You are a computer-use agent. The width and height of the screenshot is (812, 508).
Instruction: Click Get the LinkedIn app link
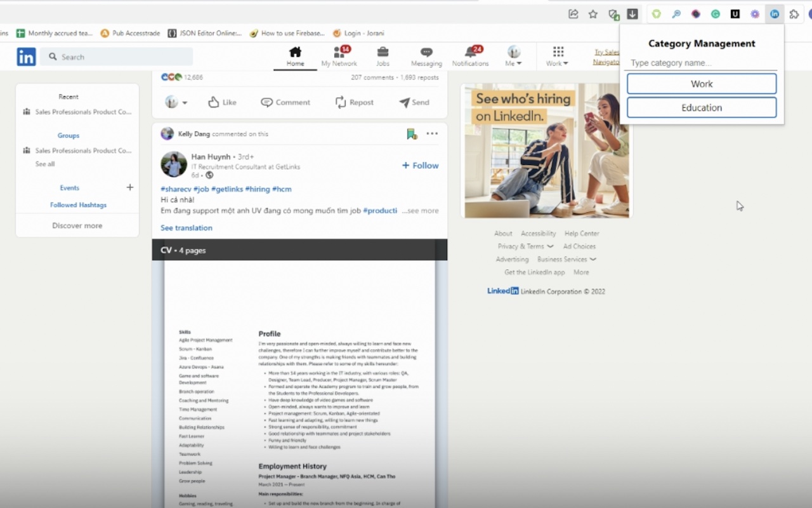click(534, 272)
